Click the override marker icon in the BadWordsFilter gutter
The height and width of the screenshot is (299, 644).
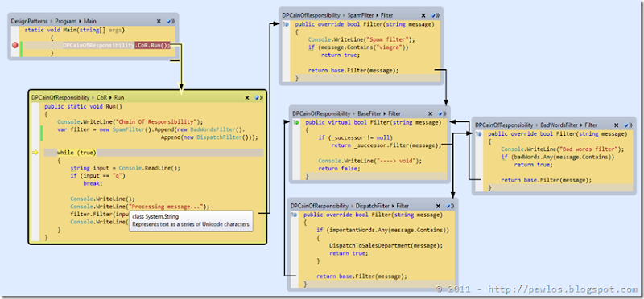[x=478, y=134]
